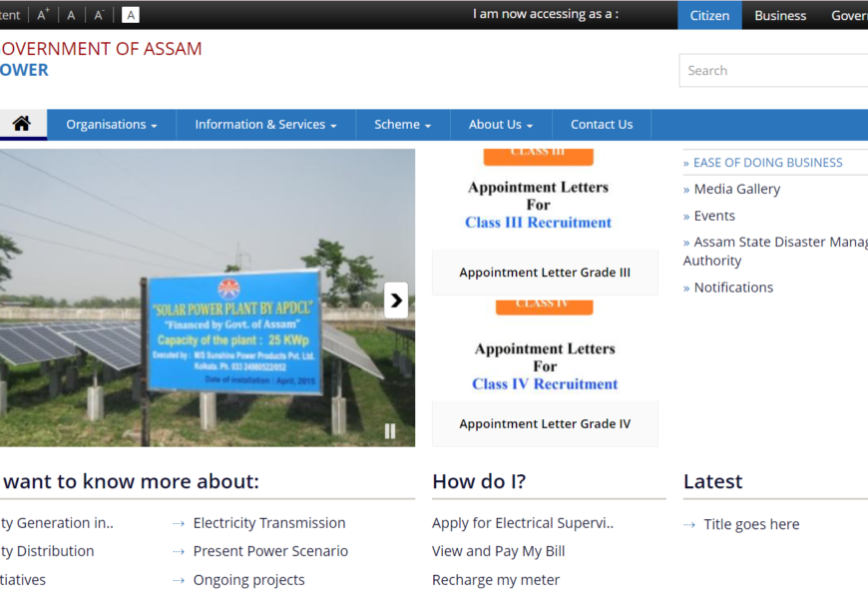The height and width of the screenshot is (599, 868).
Task: Expand the Organisations dropdown menu
Action: (x=112, y=125)
